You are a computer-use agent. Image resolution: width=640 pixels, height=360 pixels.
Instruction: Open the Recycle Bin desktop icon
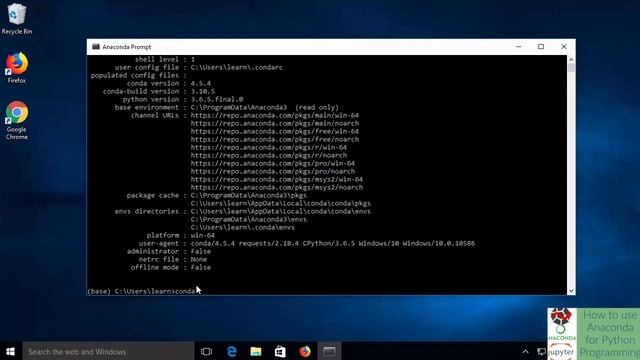(x=16, y=19)
